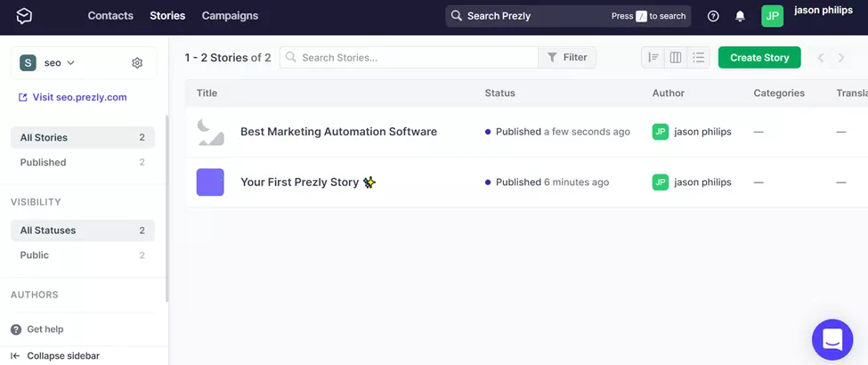Open the Stories menu
This screenshot has height=365, width=868.
[x=167, y=16]
